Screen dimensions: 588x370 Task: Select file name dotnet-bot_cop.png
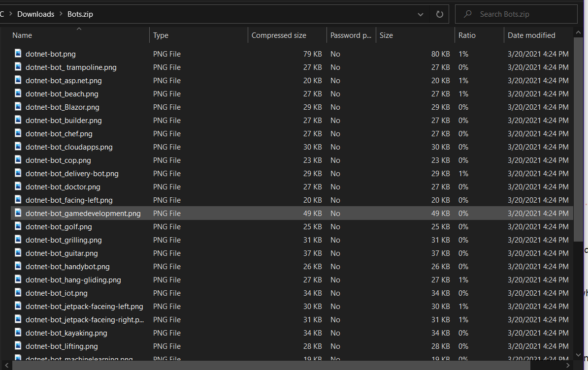[58, 160]
